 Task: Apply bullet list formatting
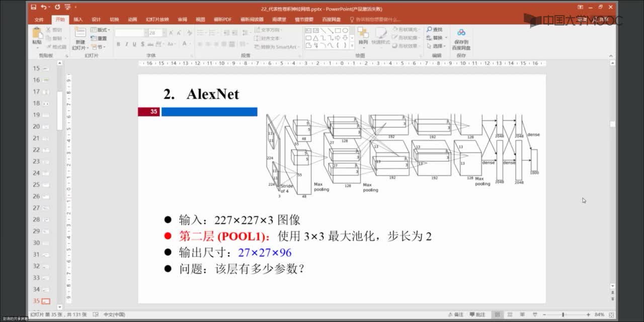click(201, 33)
